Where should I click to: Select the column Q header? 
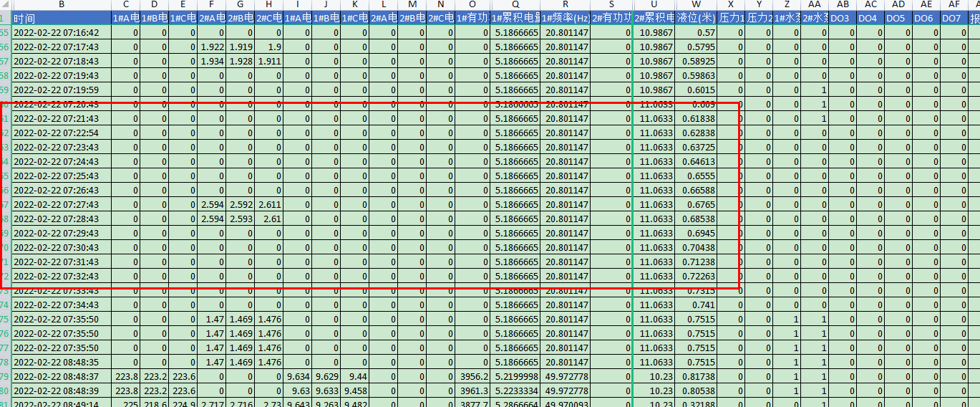tap(515, 5)
